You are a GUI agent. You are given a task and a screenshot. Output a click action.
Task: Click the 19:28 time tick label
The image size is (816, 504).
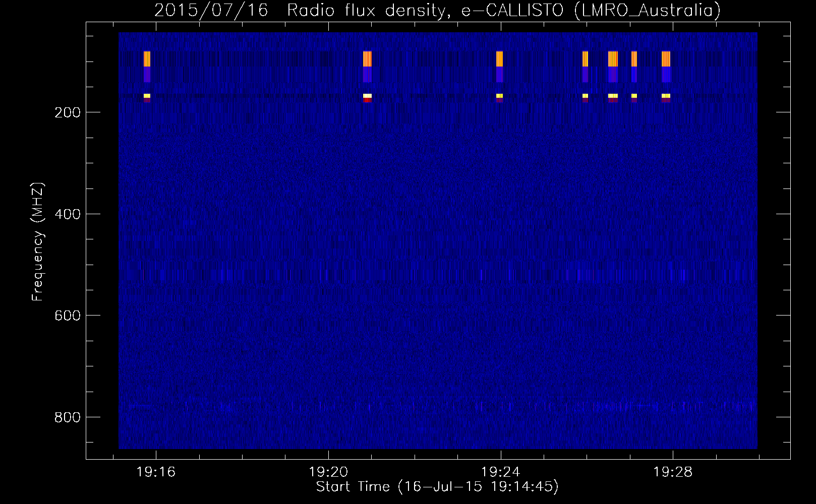[673, 472]
